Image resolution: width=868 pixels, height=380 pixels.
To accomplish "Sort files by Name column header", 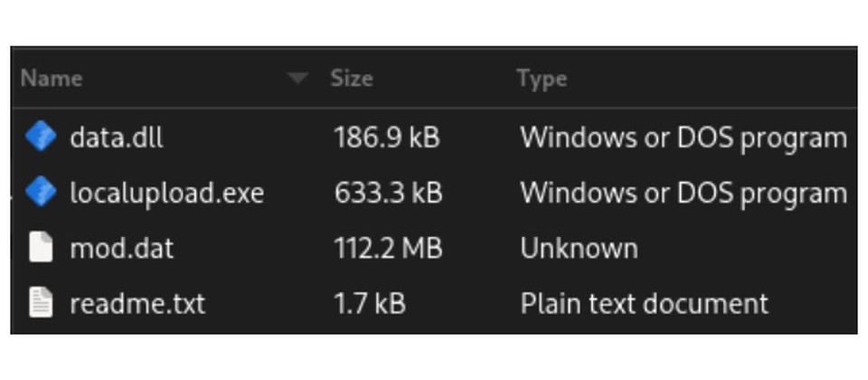I will (x=52, y=78).
